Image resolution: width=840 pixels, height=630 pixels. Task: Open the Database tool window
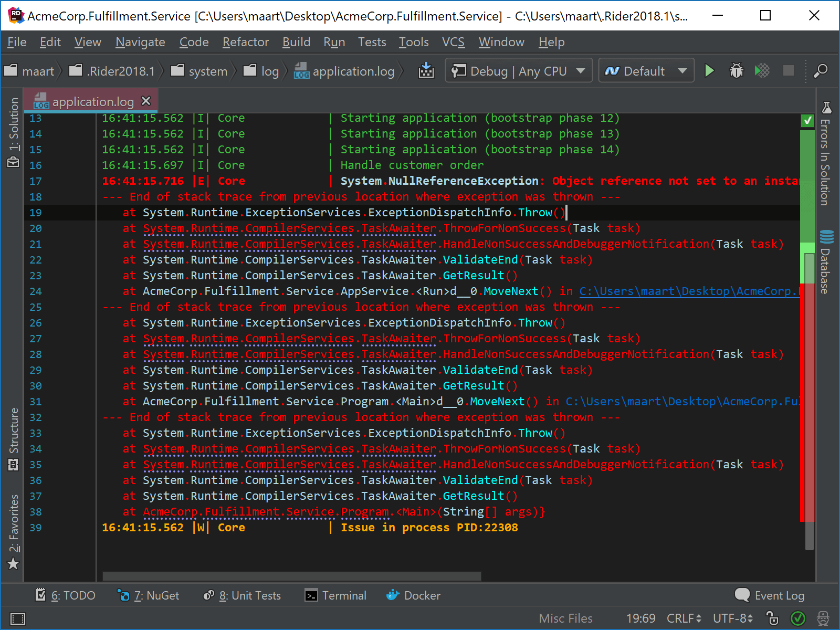826,262
